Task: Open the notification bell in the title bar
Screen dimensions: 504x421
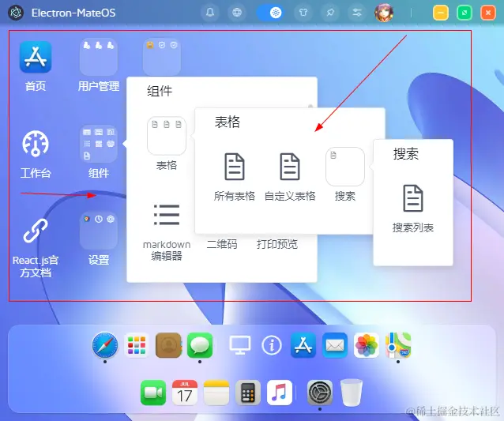Action: point(210,13)
